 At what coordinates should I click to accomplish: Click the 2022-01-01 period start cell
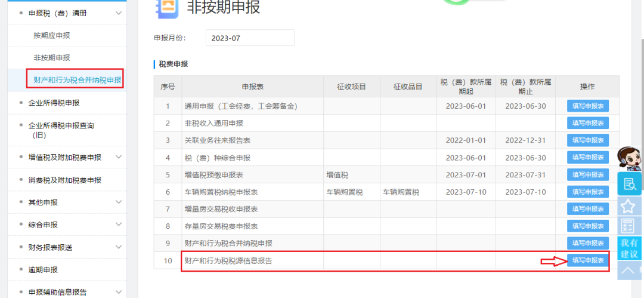[x=466, y=140]
